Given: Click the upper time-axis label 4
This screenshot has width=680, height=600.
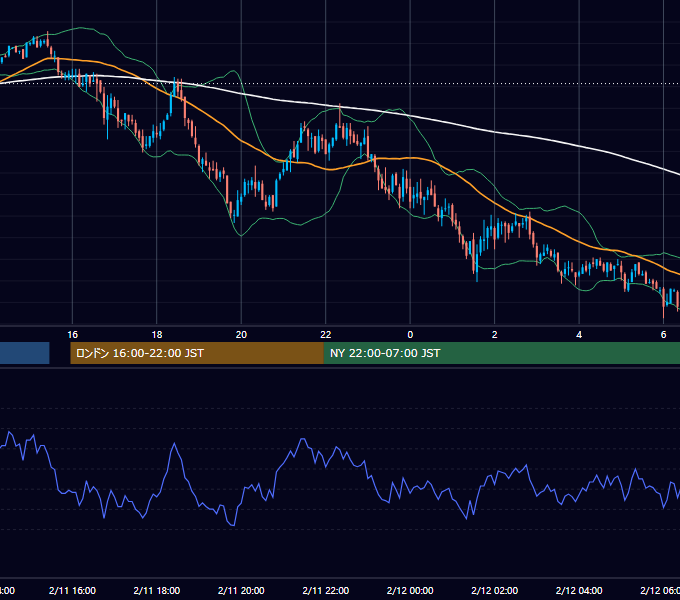Looking at the screenshot, I should click(579, 335).
